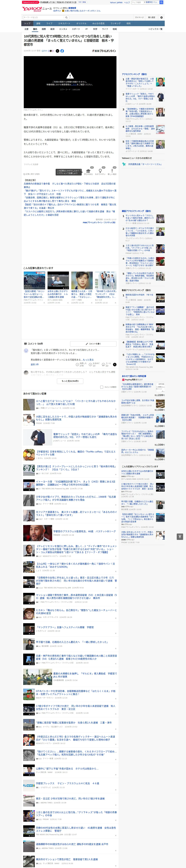The width and height of the screenshot is (186, 868).
Task: Open the エキスパート tab
Action: (x=64, y=24)
